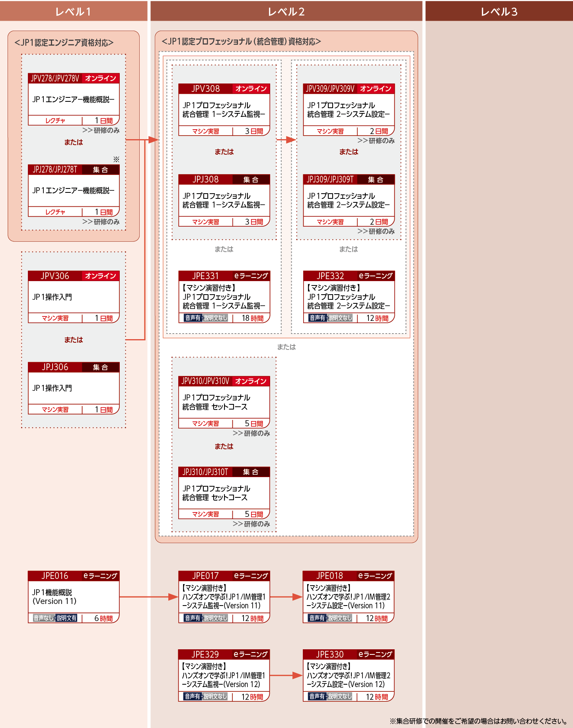This screenshot has height=728, width=573.
Task: Click the 音声なし・説明文有 label on JPE016
Action: 55,618
